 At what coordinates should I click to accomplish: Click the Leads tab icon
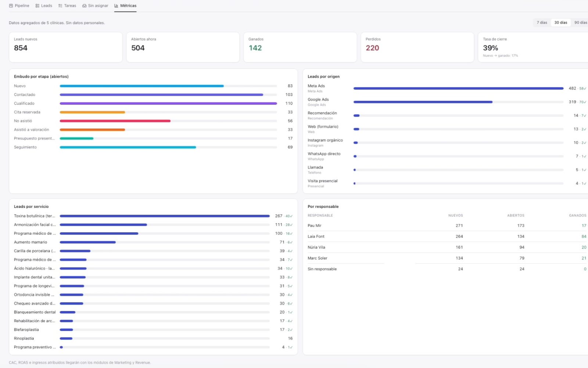(x=37, y=6)
